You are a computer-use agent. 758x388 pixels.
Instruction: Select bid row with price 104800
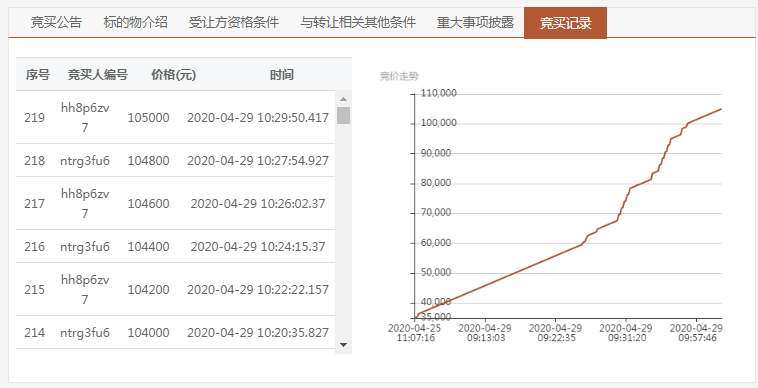175,160
